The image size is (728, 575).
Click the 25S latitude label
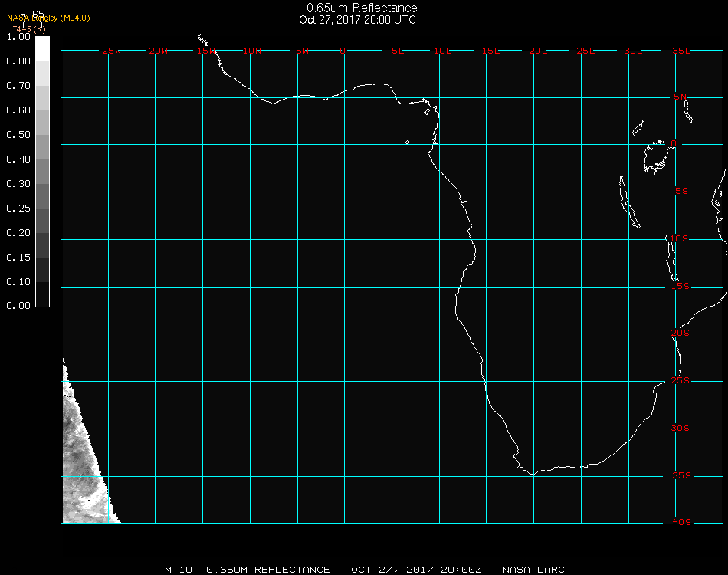pos(680,380)
